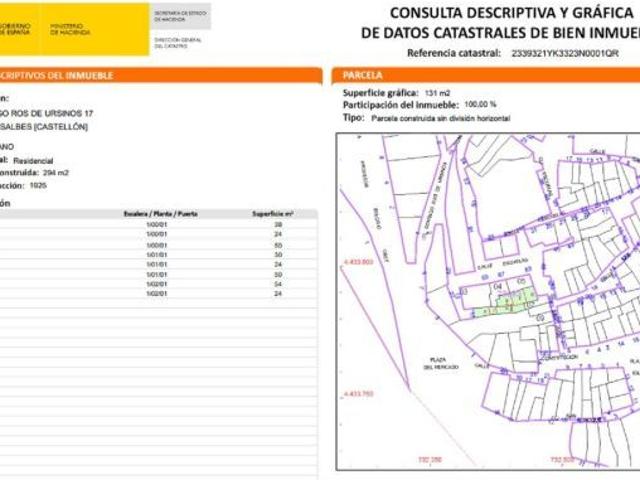Image resolution: width=640 pixels, height=480 pixels.
Task: Click the Gobierno de España logo
Action: click(16, 28)
